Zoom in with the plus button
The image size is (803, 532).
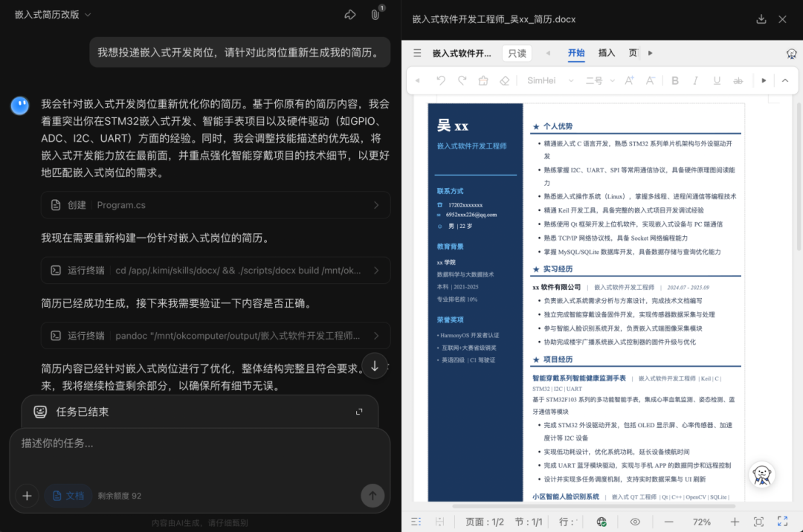pyautogui.click(x=735, y=522)
